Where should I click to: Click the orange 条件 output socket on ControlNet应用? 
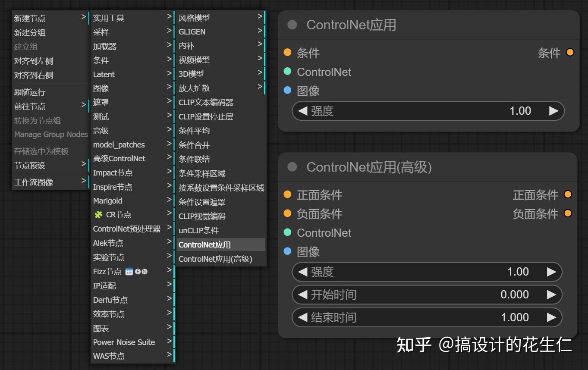point(570,53)
